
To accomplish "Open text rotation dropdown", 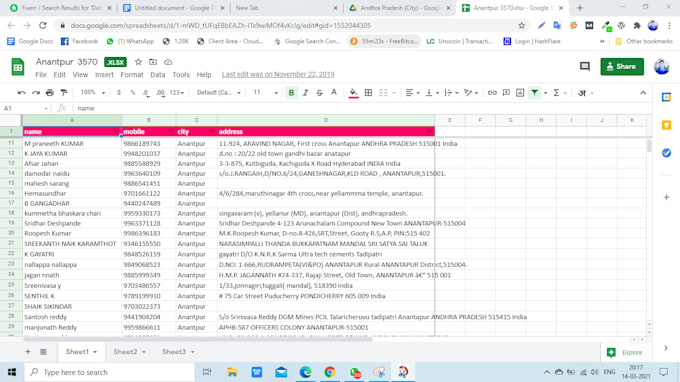I will pyautogui.click(x=471, y=93).
